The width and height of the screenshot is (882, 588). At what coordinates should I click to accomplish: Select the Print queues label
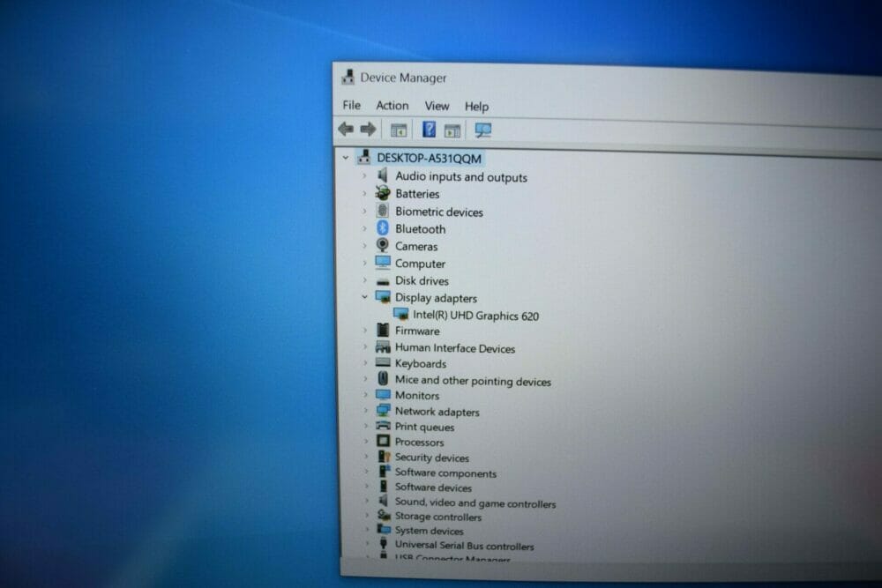(425, 428)
